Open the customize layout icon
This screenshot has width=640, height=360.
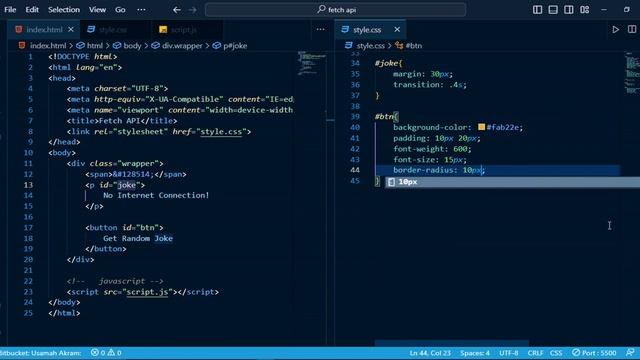click(584, 9)
